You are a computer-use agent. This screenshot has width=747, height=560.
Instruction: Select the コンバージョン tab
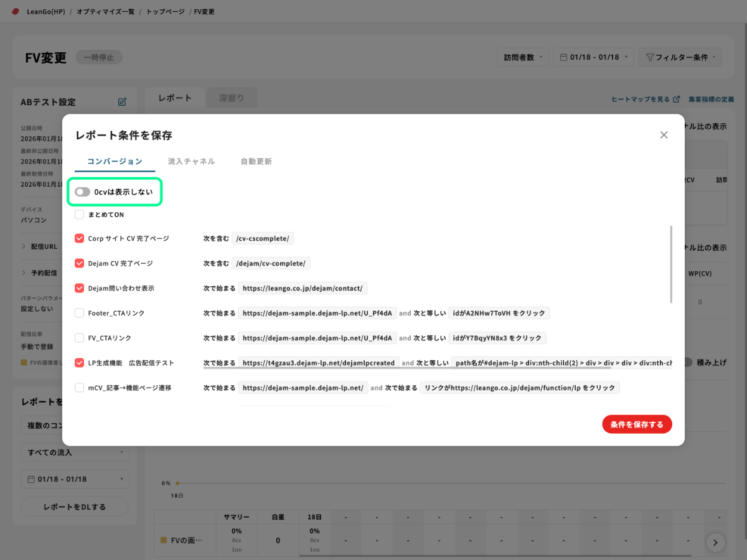[x=115, y=161]
